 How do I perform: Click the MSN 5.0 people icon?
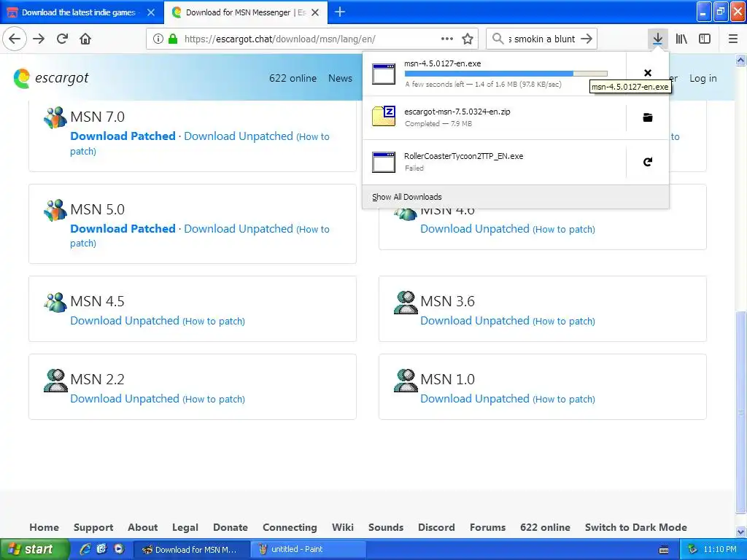coord(55,210)
